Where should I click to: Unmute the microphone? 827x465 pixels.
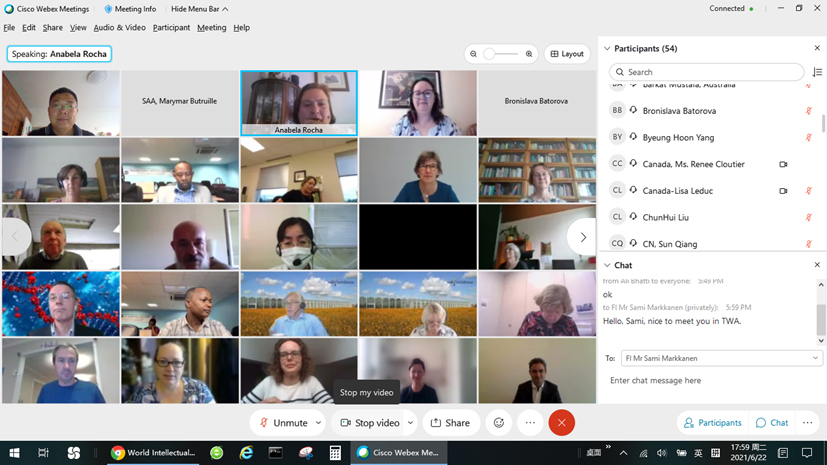[x=283, y=423]
